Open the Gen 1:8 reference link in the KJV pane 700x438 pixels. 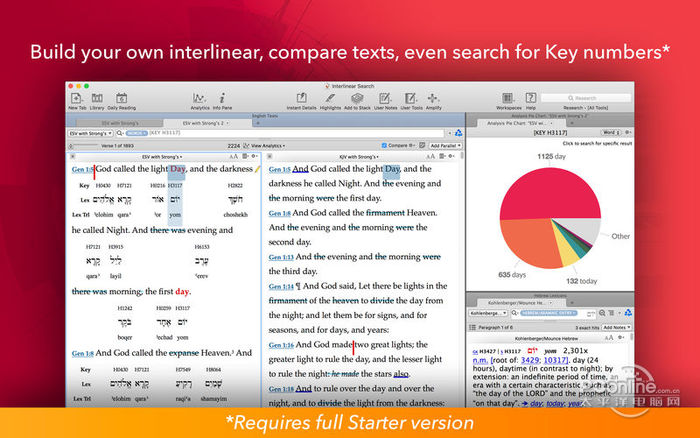click(280, 213)
